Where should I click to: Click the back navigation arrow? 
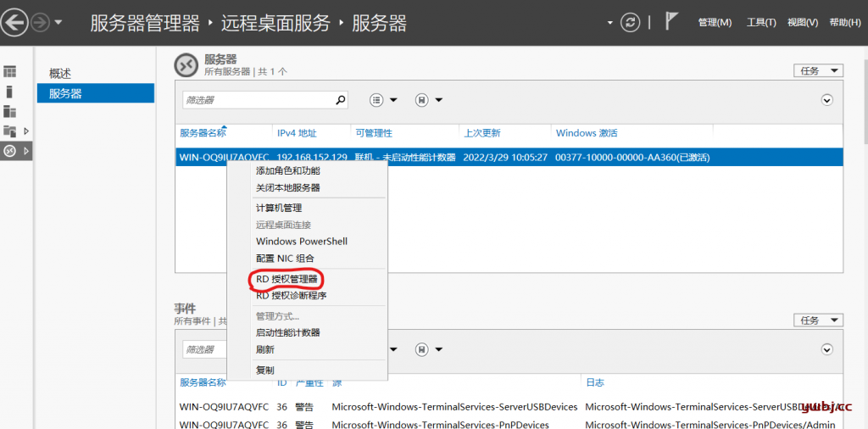[x=15, y=23]
